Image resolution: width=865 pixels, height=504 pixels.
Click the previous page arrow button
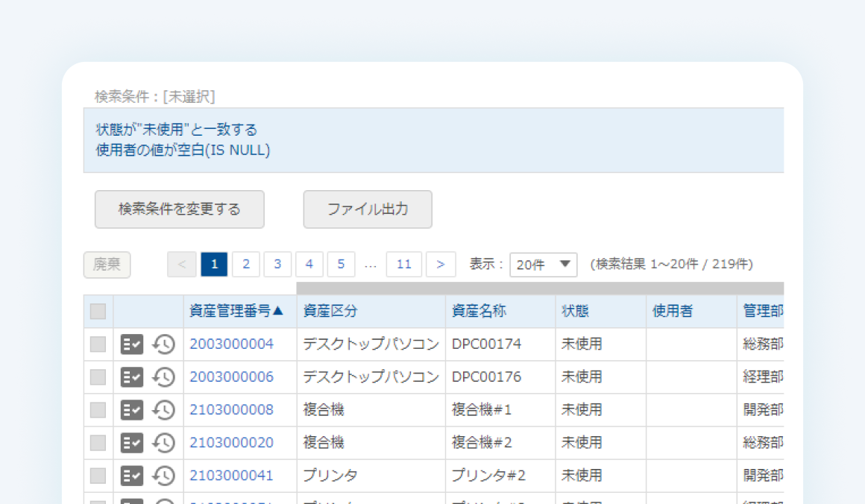pos(181,264)
